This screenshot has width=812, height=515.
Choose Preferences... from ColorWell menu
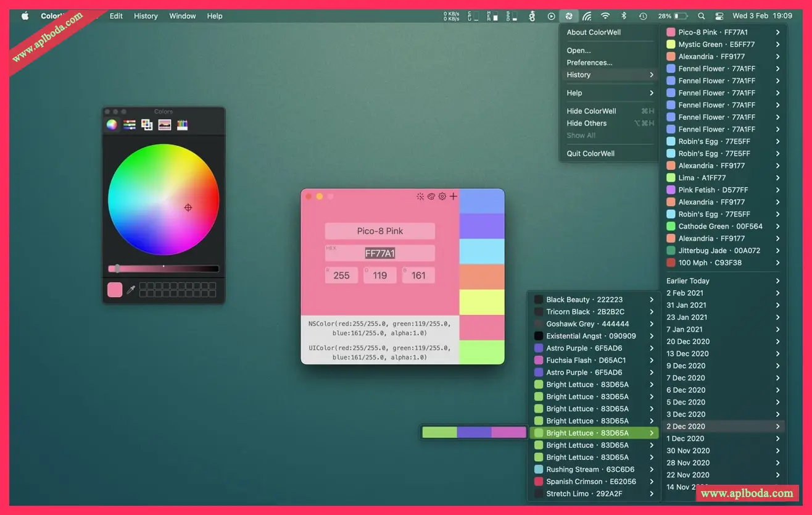click(x=589, y=62)
